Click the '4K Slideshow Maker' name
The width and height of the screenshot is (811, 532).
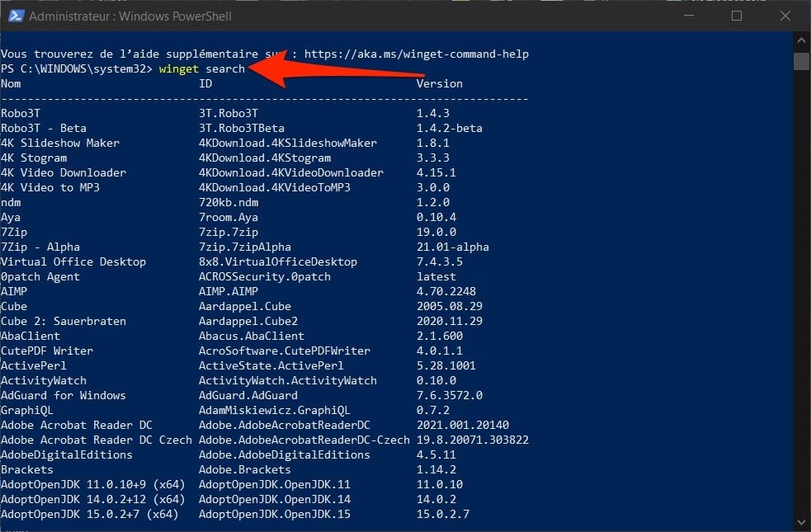pos(60,144)
